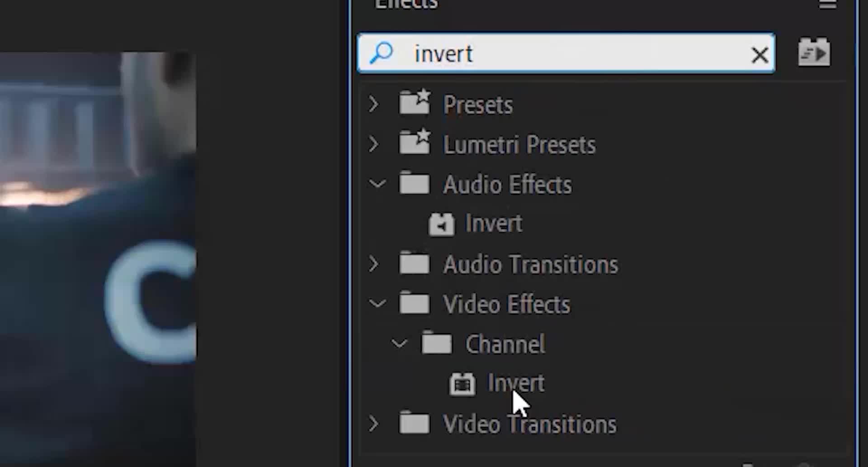Select Invert under Audio Effects
Viewport: 868px width, 467px height.
pyautogui.click(x=494, y=224)
